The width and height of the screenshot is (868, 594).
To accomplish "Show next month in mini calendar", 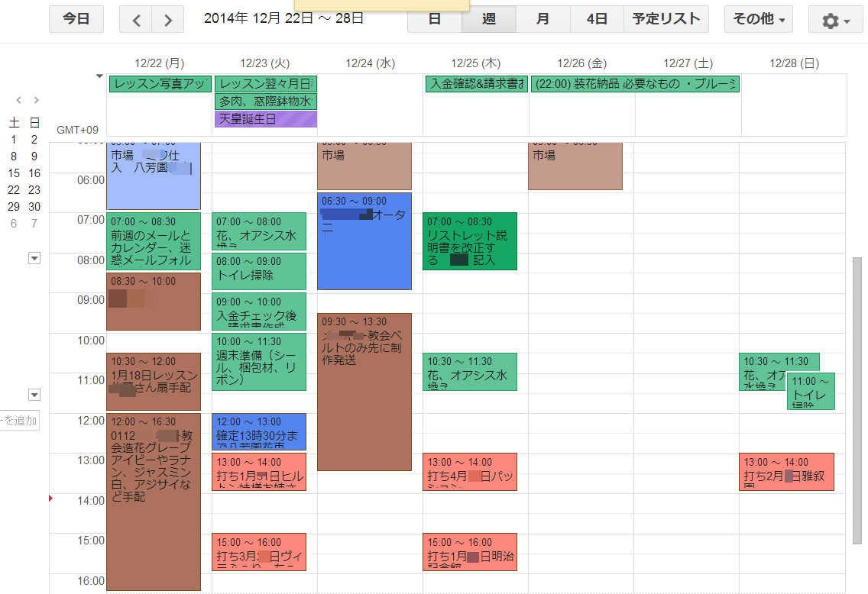I will [36, 100].
